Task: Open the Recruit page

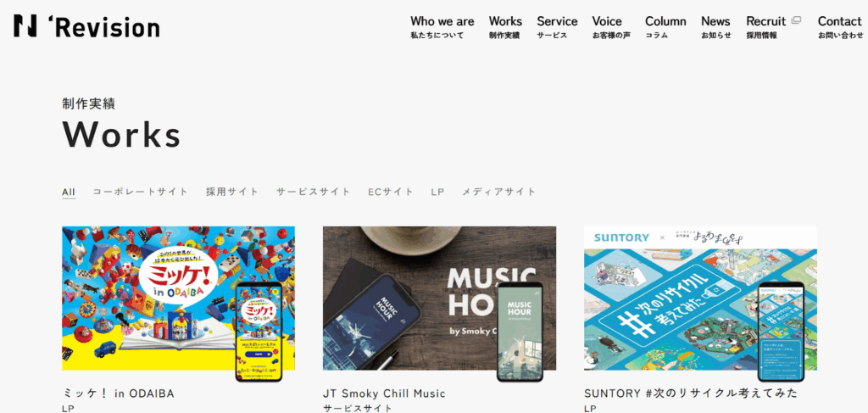Action: pos(766,27)
